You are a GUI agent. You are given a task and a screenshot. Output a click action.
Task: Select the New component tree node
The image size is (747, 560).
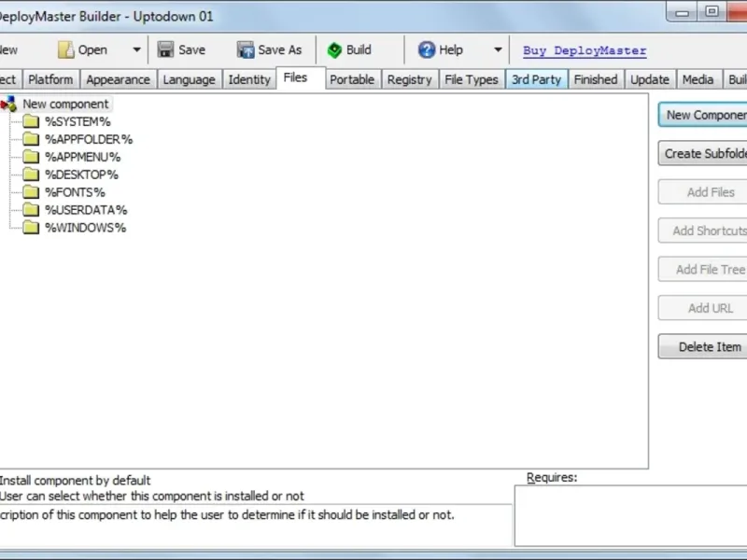coord(65,104)
